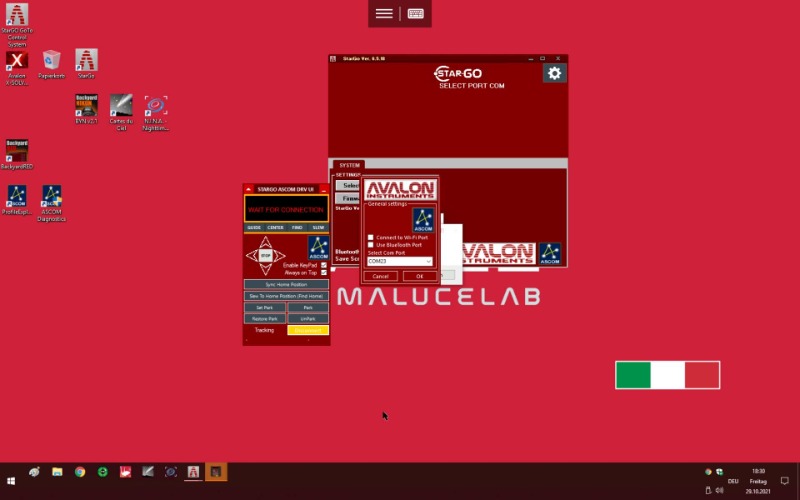Click the orange-highlighted taskbar app icon
The image size is (800, 500).
pos(216,472)
